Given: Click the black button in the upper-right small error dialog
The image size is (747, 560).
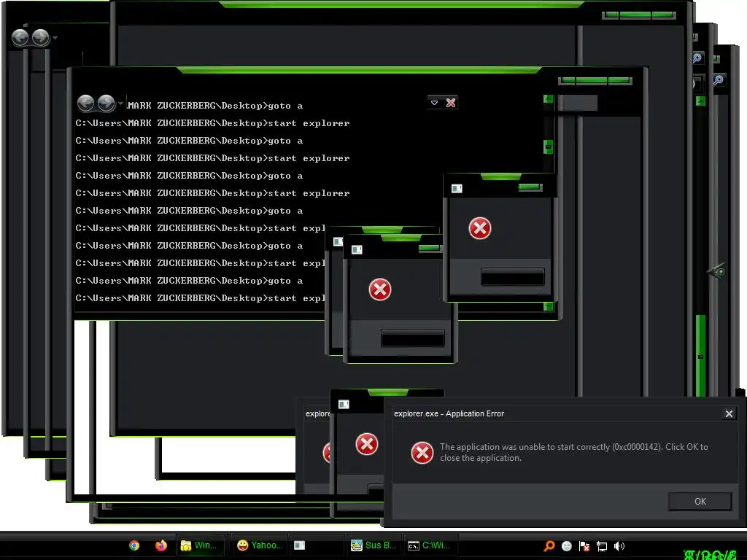Looking at the screenshot, I should point(513,276).
